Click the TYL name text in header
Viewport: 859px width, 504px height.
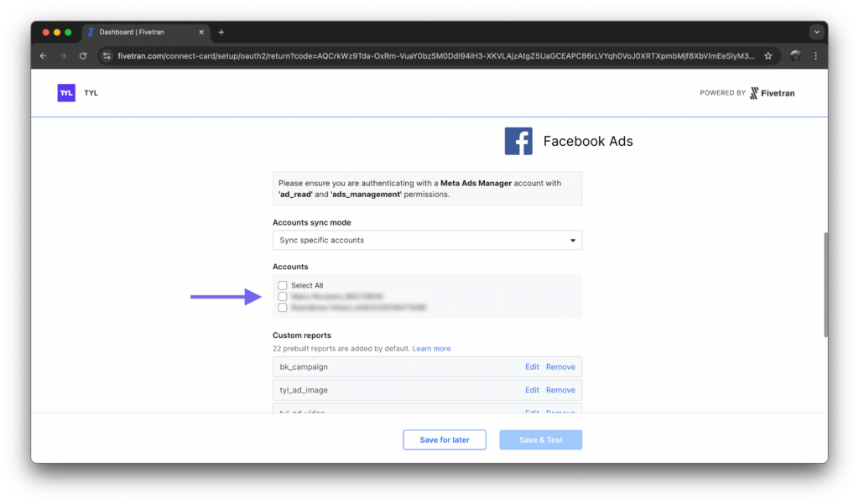[91, 93]
